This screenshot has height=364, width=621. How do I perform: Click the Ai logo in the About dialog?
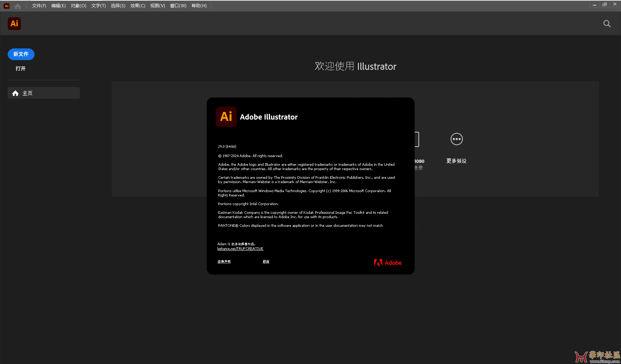[x=226, y=117]
